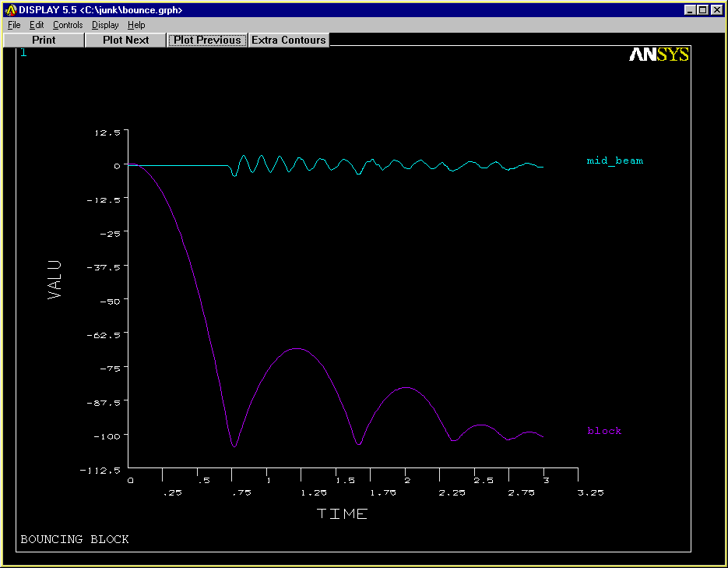Click the 3.25 x-axis tick label

click(x=590, y=492)
